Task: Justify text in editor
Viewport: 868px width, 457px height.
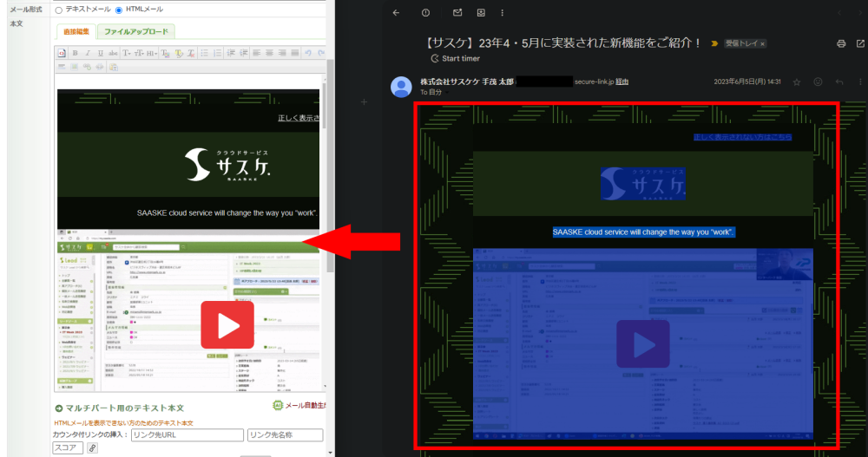Action: [295, 53]
